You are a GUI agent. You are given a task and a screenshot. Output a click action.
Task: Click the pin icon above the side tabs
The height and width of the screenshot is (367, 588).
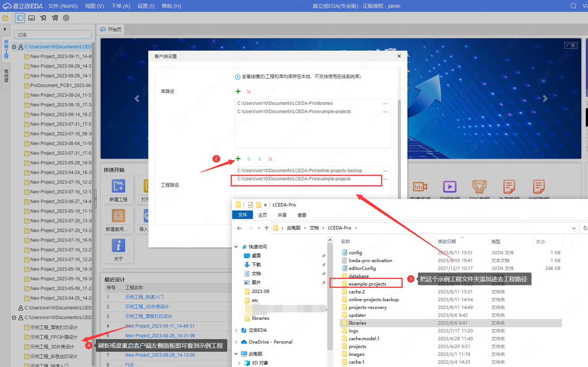coord(5,29)
